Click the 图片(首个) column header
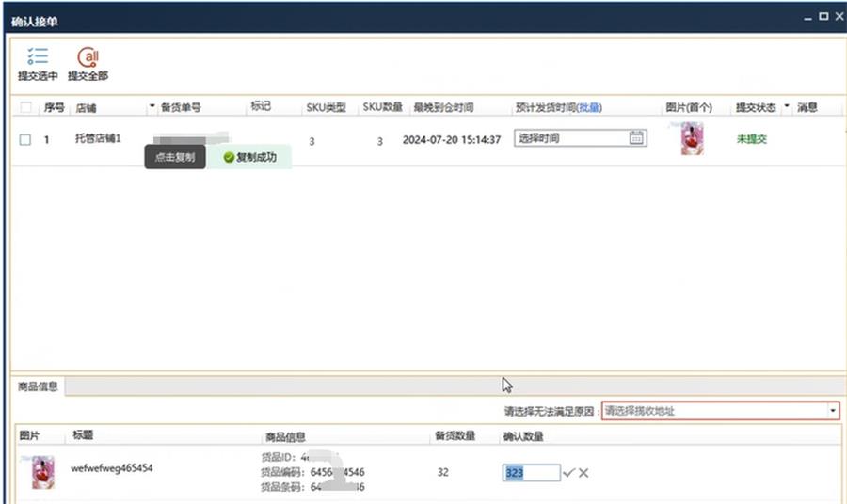 click(689, 107)
